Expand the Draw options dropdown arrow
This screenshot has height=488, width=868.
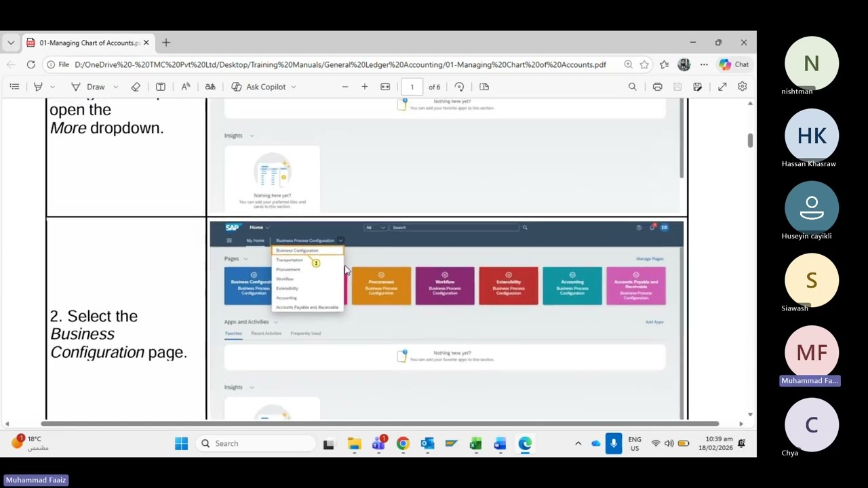(x=115, y=87)
